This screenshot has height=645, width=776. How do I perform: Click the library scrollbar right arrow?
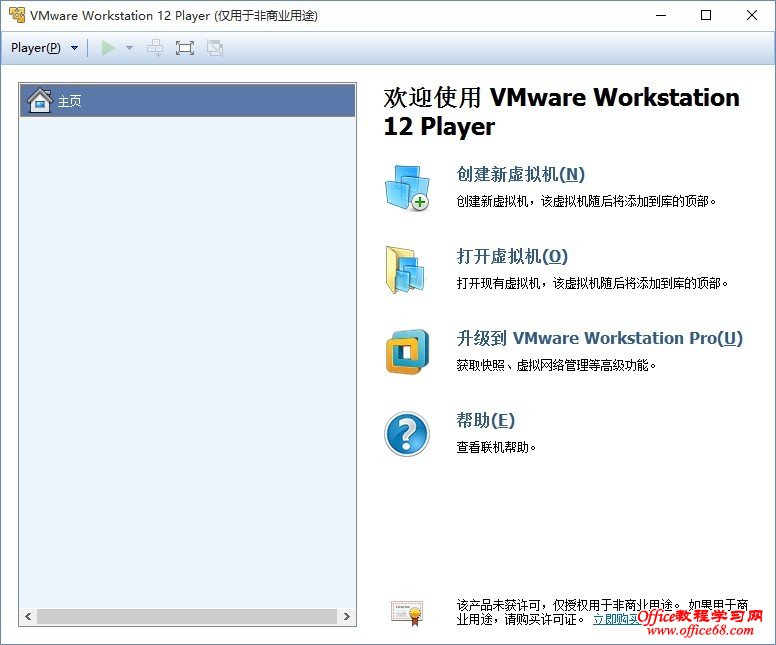tap(346, 616)
